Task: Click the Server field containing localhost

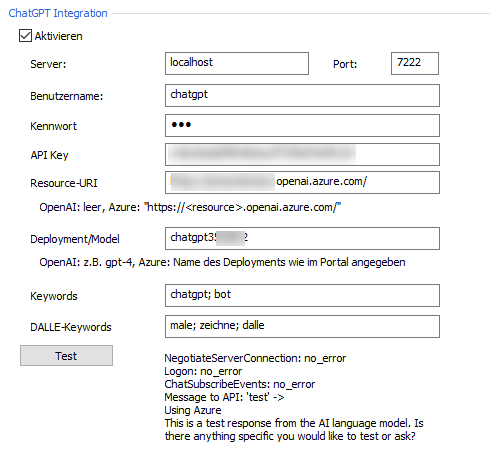Action: click(237, 63)
